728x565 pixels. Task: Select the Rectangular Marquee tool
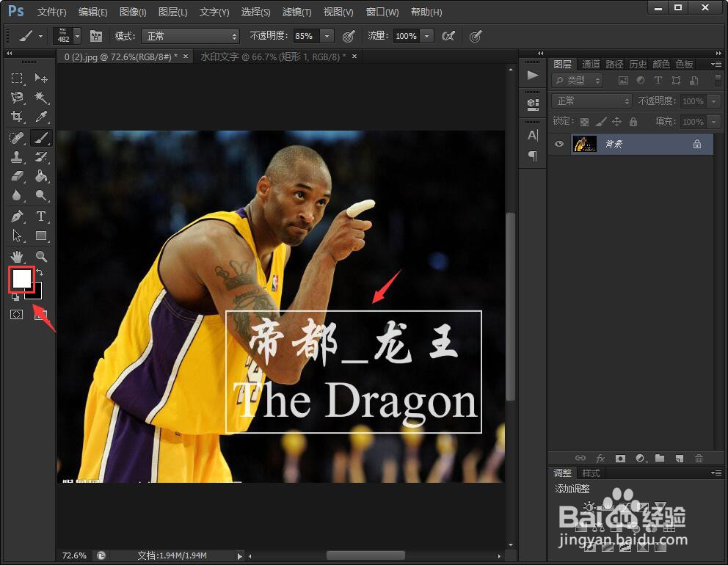[17, 78]
